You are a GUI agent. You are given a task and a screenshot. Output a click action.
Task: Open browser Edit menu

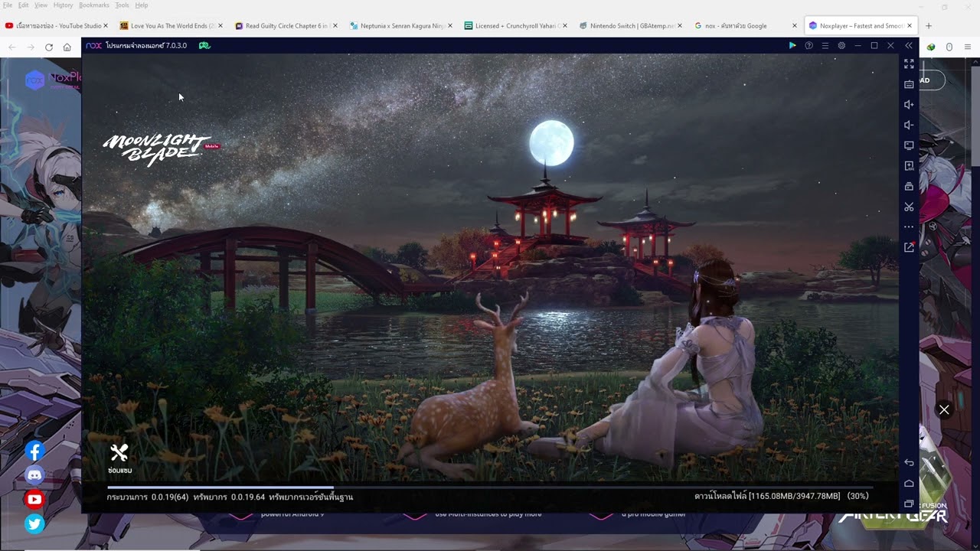click(x=24, y=5)
